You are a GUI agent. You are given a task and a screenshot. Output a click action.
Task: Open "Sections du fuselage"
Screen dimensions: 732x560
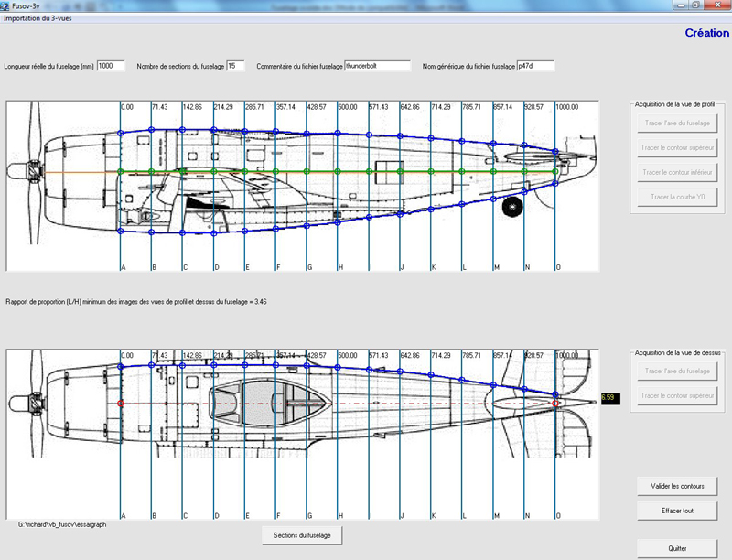coord(302,535)
